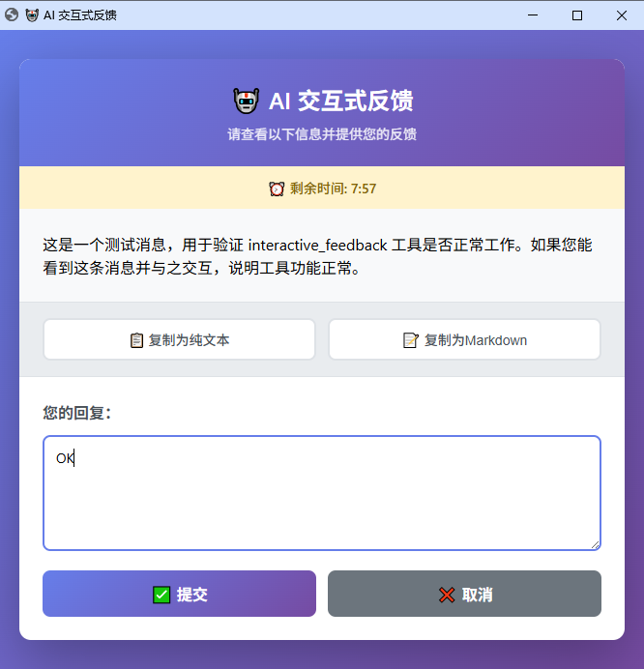This screenshot has width=644, height=669.
Task: Click the clipboard icon on the plain text button
Action: [x=136, y=340]
